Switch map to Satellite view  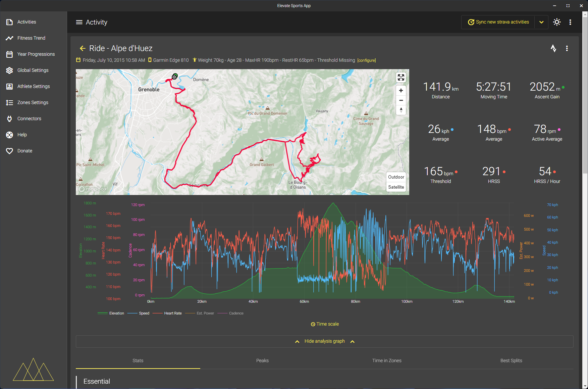coord(396,187)
